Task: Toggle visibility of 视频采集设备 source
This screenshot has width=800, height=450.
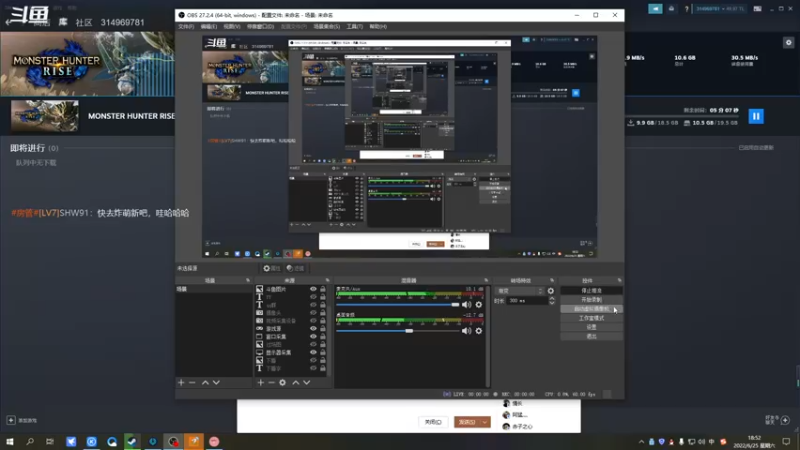Action: 313,320
